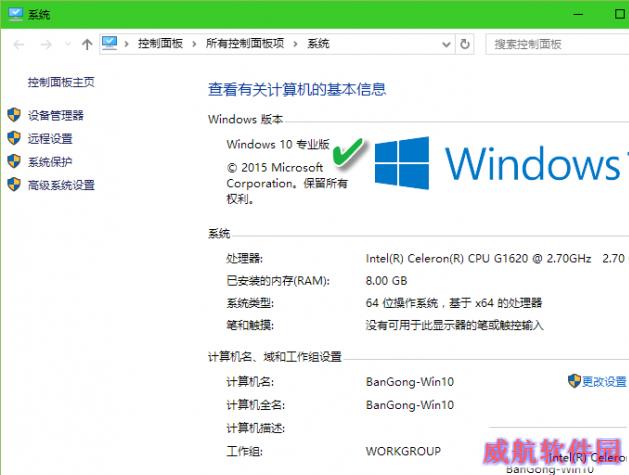Select 系统 breadcrumb in address bar
This screenshot has width=629, height=475.
[318, 43]
